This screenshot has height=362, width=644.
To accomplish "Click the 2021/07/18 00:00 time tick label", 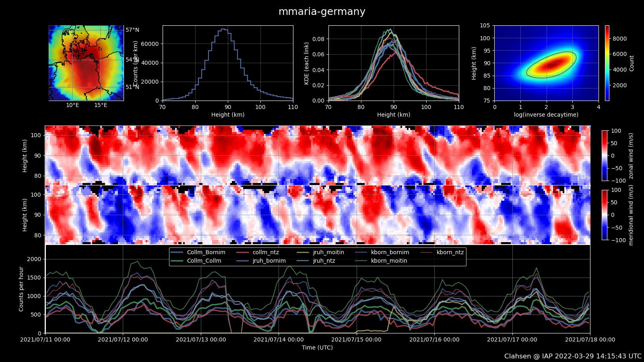I will (x=590, y=339).
